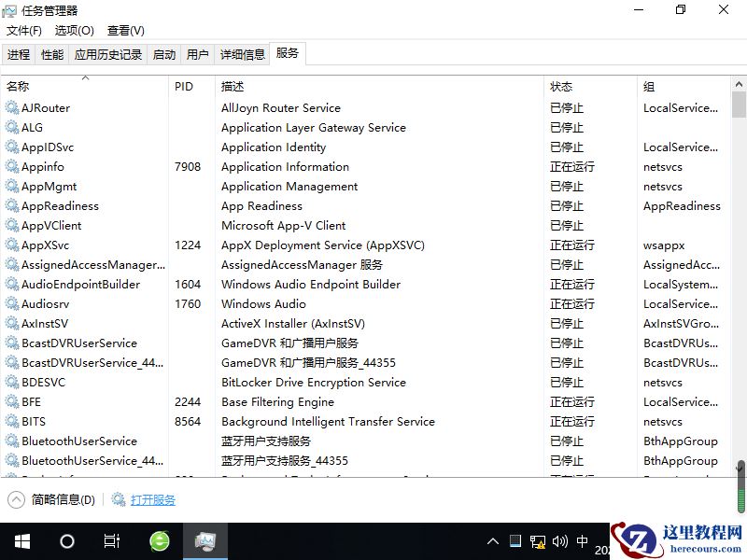Select the AJRouter service gear icon
This screenshot has width=747, height=560.
point(10,107)
